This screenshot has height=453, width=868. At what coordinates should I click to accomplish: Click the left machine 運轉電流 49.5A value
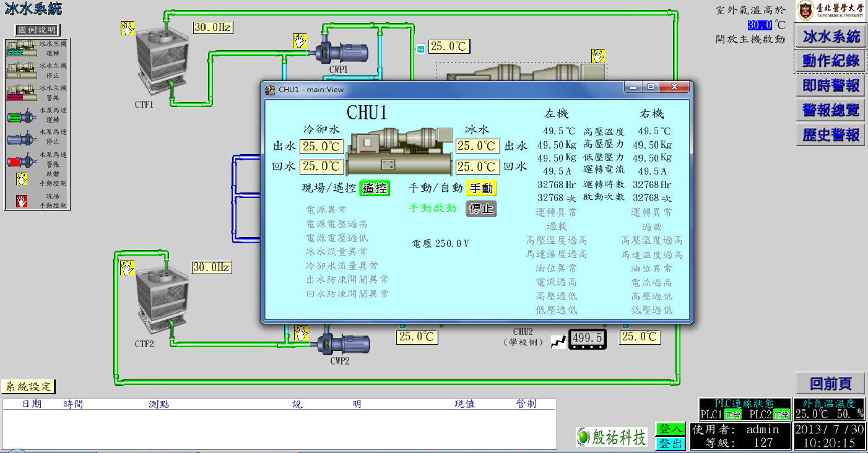(556, 171)
